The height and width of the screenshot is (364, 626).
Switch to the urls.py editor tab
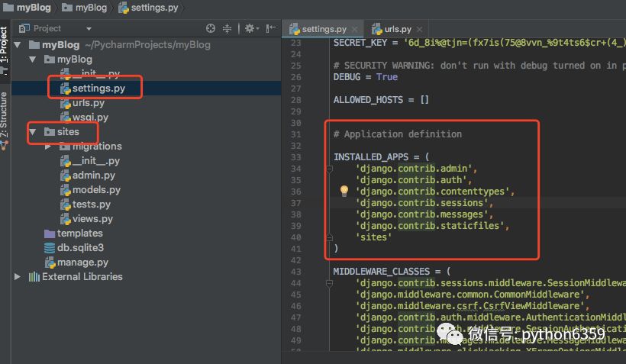(398, 29)
